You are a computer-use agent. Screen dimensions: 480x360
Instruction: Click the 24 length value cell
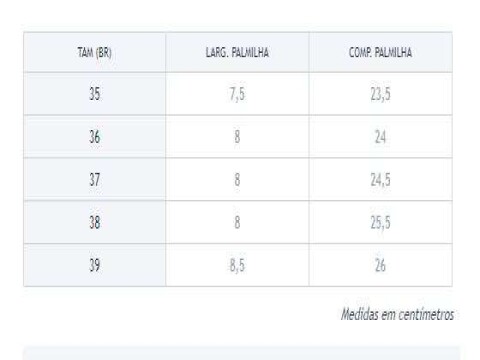click(380, 137)
